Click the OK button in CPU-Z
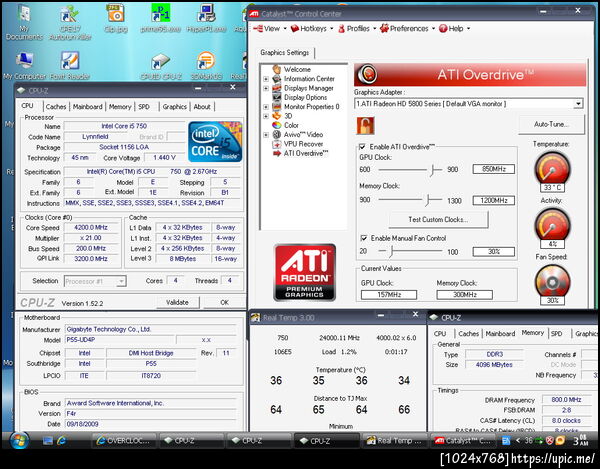 coord(225,302)
